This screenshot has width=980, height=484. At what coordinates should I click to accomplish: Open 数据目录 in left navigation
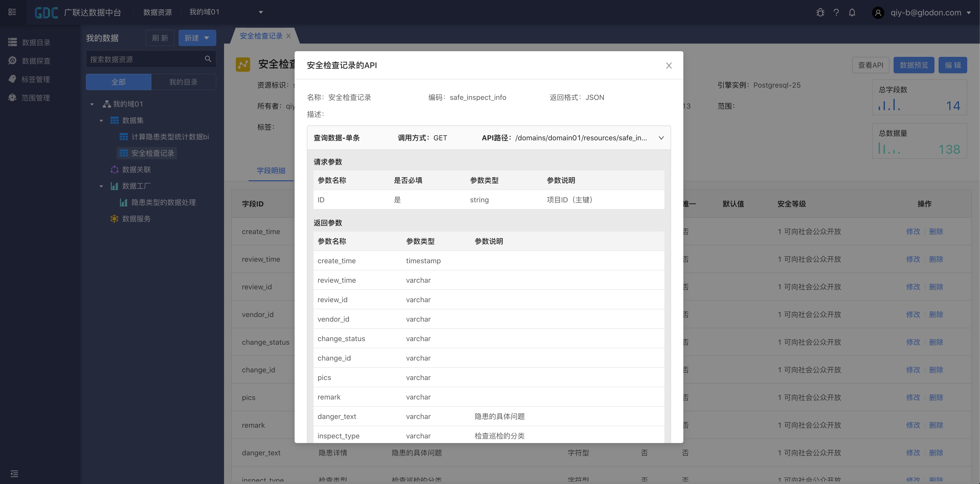(x=36, y=42)
